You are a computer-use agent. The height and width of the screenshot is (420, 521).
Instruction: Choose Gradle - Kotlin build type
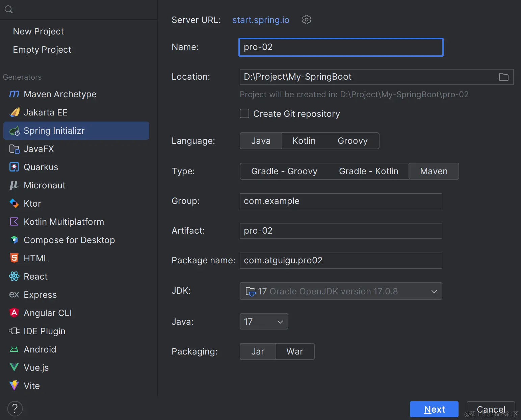(x=369, y=171)
